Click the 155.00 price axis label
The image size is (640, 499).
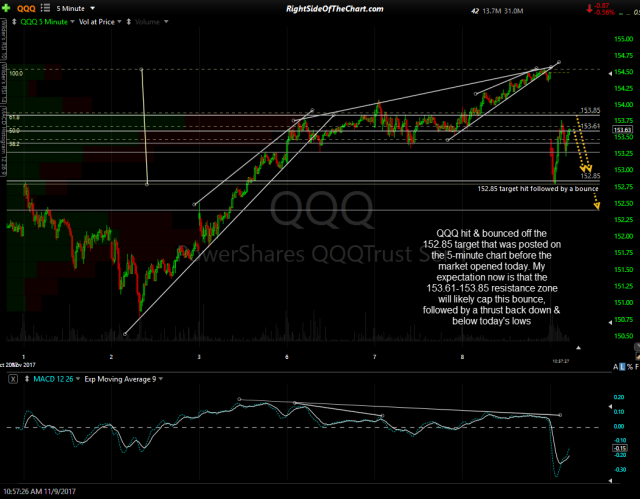pyautogui.click(x=624, y=39)
